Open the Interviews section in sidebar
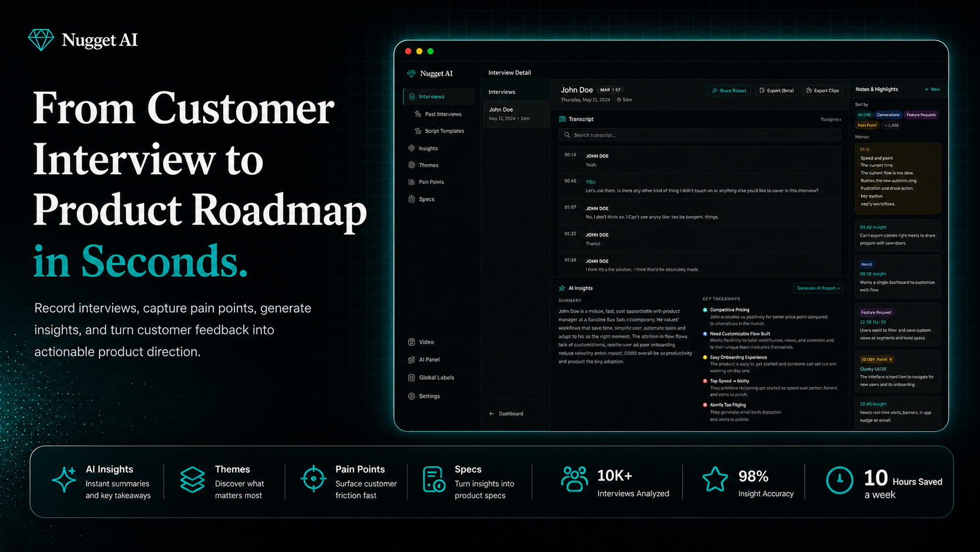This screenshot has width=980, height=552. tap(439, 96)
